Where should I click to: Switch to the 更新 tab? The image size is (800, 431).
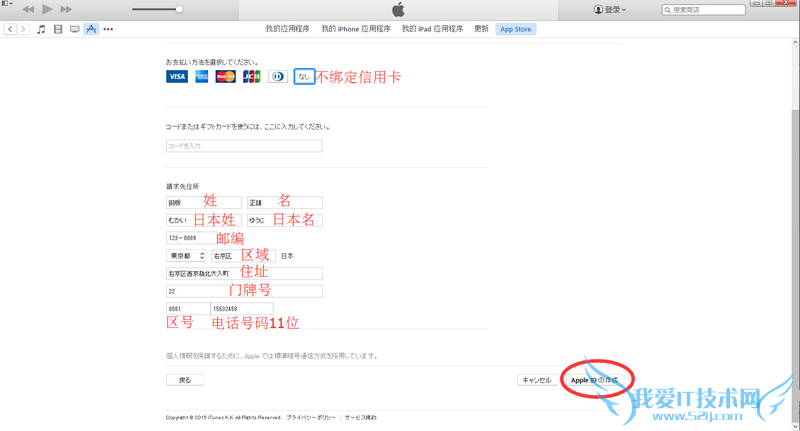click(481, 29)
